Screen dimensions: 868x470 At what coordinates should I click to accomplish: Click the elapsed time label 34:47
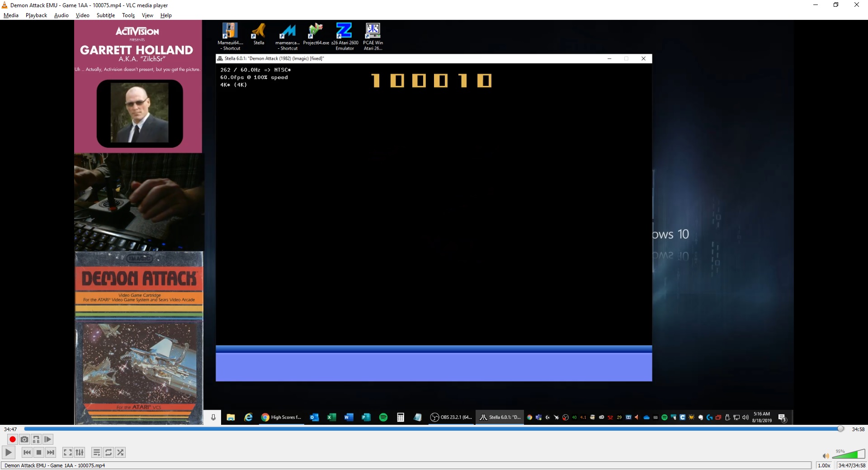10,429
